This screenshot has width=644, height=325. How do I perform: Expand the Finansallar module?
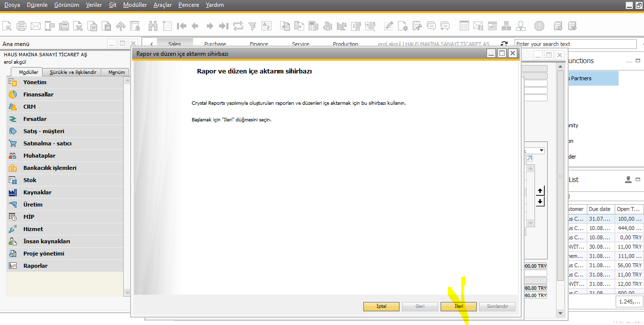(x=38, y=94)
